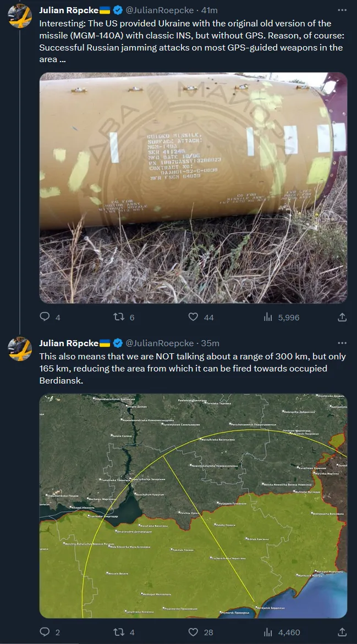Open the more options menu on first tweet
357x644 pixels.
(342, 10)
